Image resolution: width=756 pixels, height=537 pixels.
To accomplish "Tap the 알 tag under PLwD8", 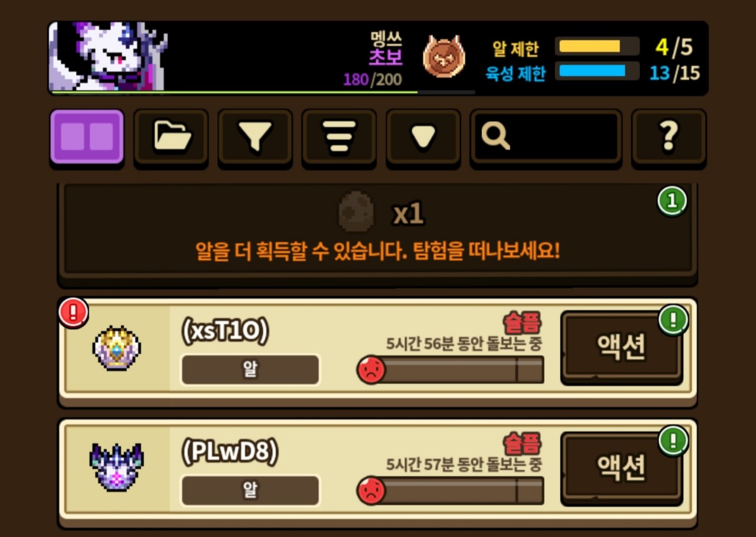I will point(250,490).
